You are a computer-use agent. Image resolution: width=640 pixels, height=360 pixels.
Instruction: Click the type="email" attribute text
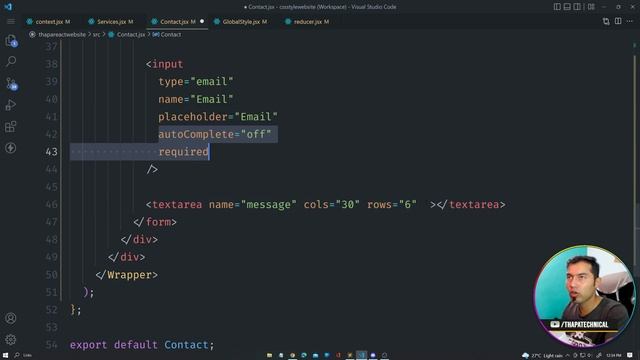click(x=196, y=82)
